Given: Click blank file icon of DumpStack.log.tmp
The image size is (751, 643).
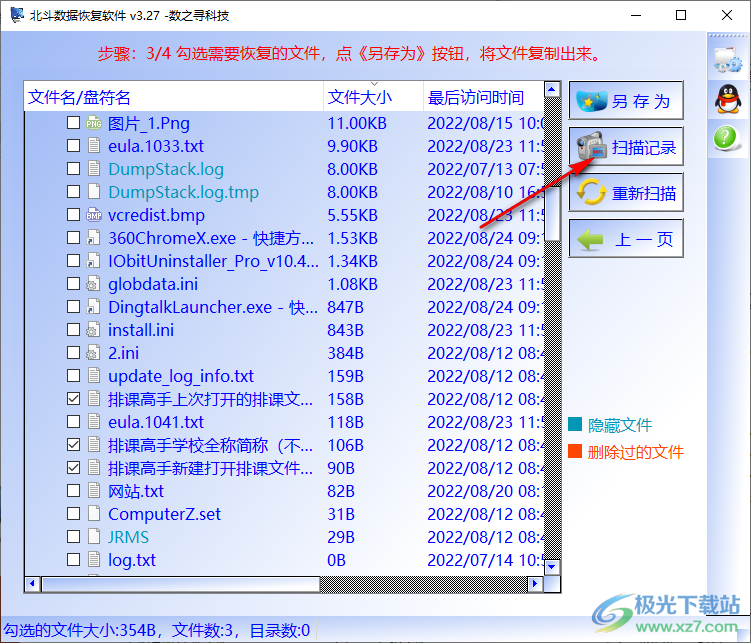Looking at the screenshot, I should (94, 192).
